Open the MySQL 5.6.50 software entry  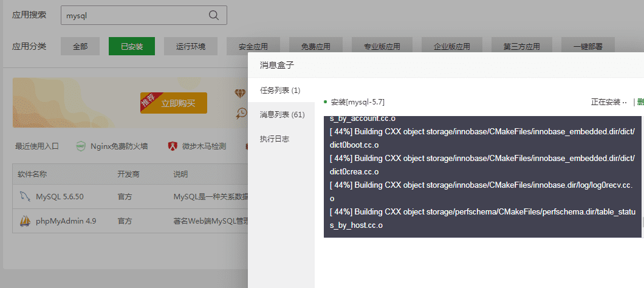60,197
